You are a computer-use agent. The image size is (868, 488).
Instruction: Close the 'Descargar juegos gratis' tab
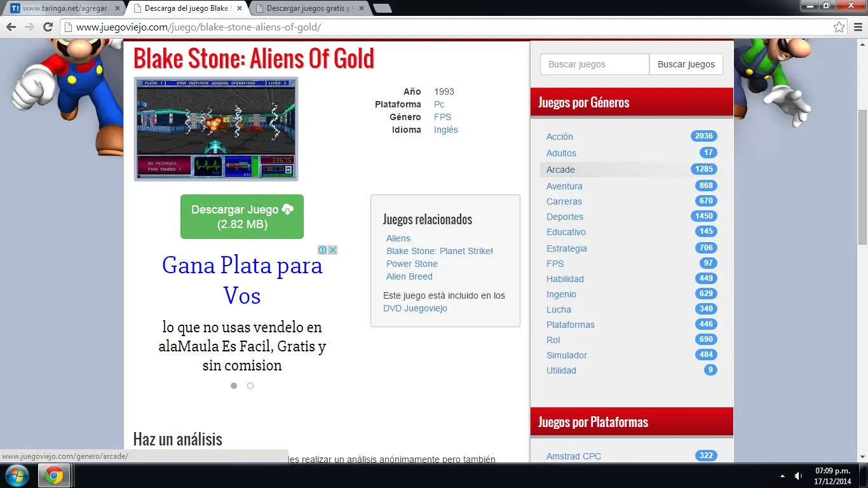point(362,8)
